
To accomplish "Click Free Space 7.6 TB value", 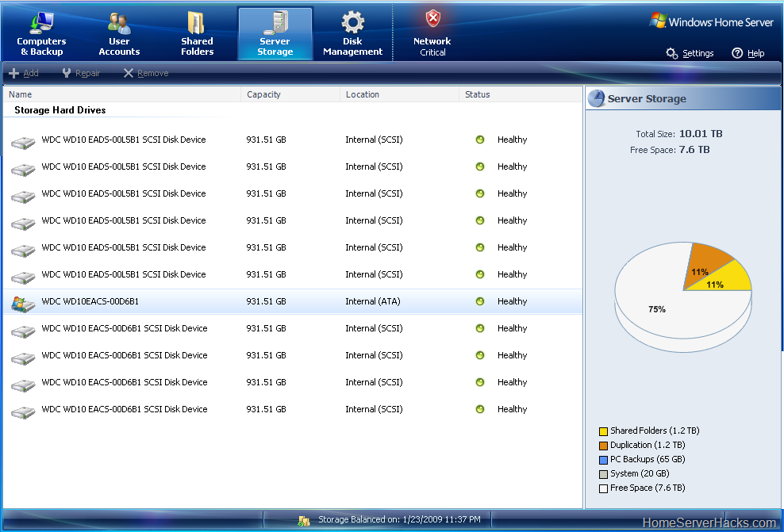I will 694,149.
